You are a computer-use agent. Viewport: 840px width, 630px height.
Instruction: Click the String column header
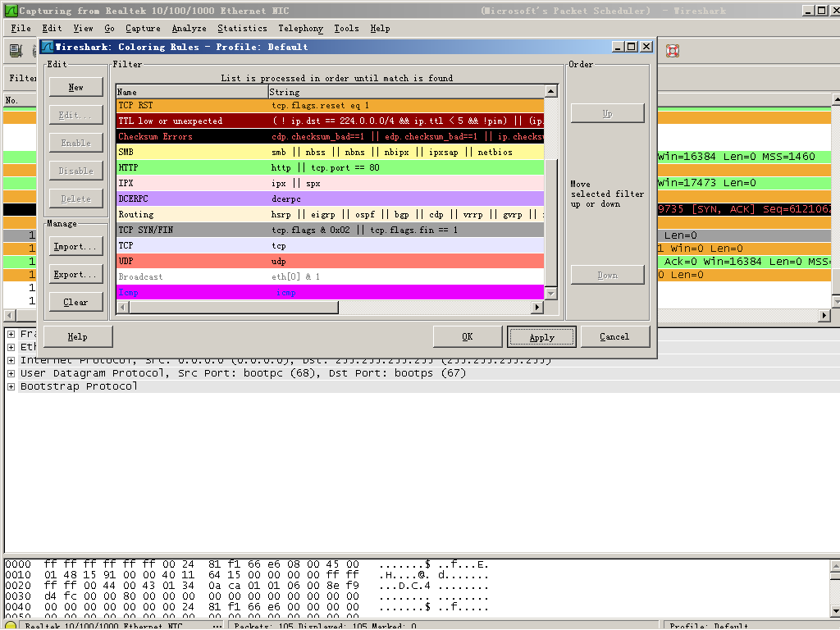tap(406, 92)
